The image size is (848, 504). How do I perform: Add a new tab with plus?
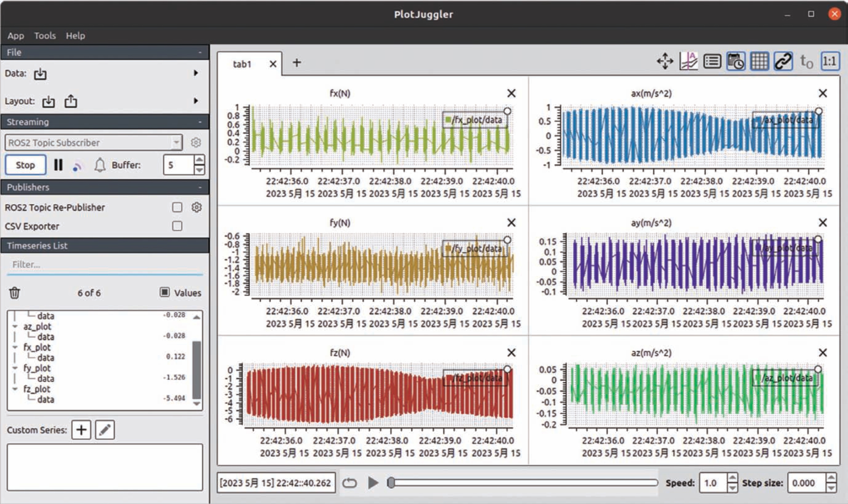(297, 63)
